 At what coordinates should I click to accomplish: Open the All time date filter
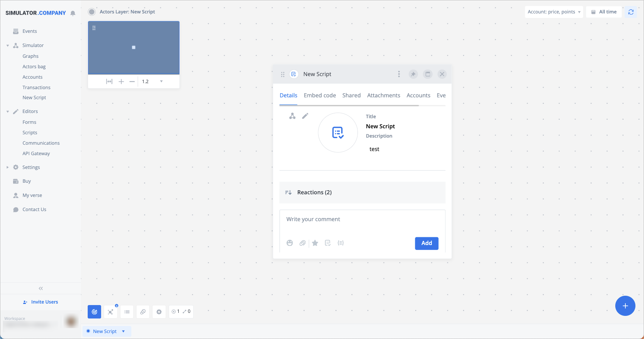604,12
